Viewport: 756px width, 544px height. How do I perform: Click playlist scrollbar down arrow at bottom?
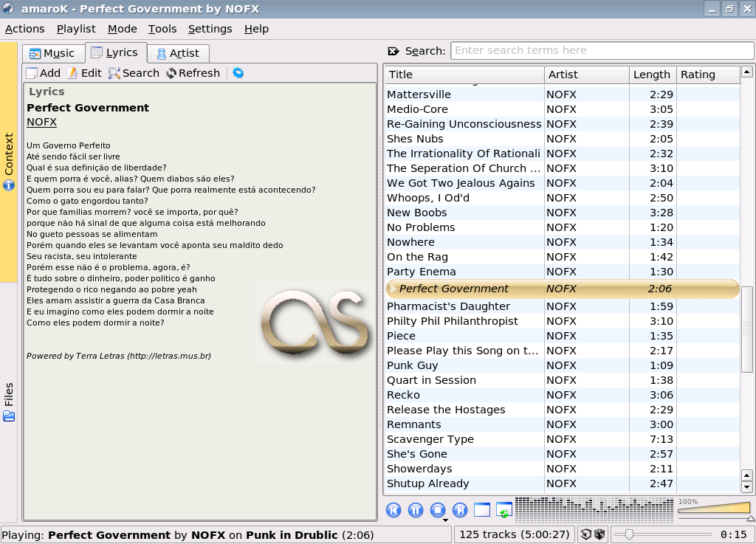tap(747, 486)
